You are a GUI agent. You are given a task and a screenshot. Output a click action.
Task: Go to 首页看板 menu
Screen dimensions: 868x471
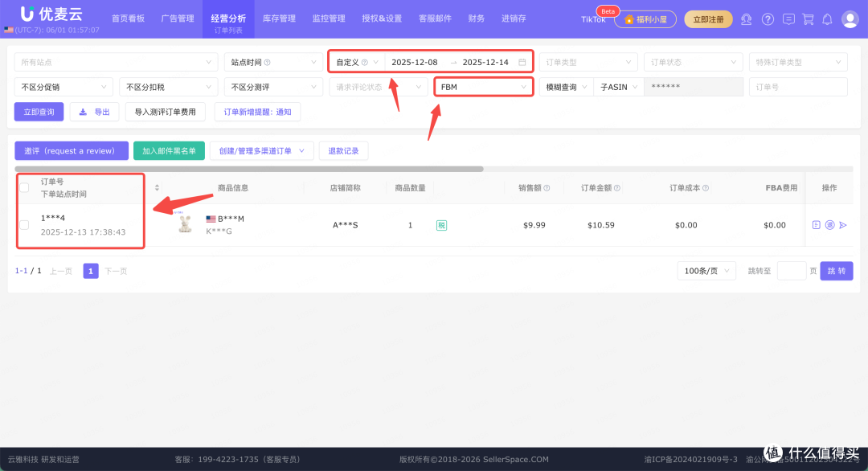[128, 18]
